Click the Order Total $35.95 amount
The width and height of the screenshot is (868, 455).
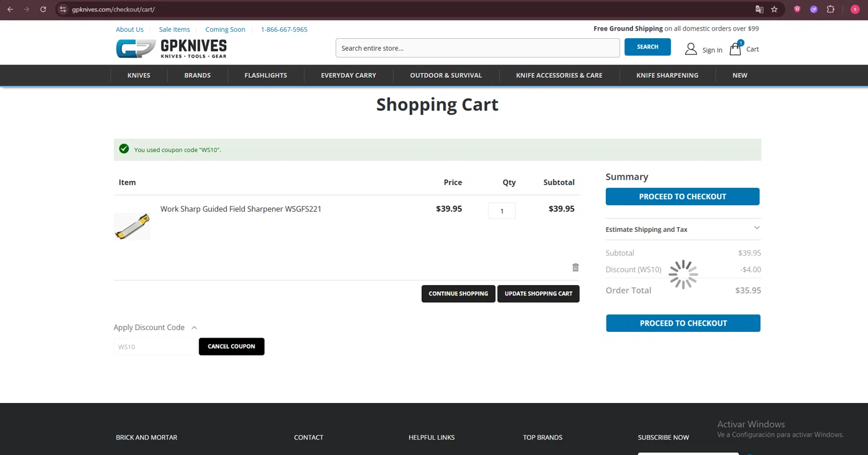click(748, 290)
